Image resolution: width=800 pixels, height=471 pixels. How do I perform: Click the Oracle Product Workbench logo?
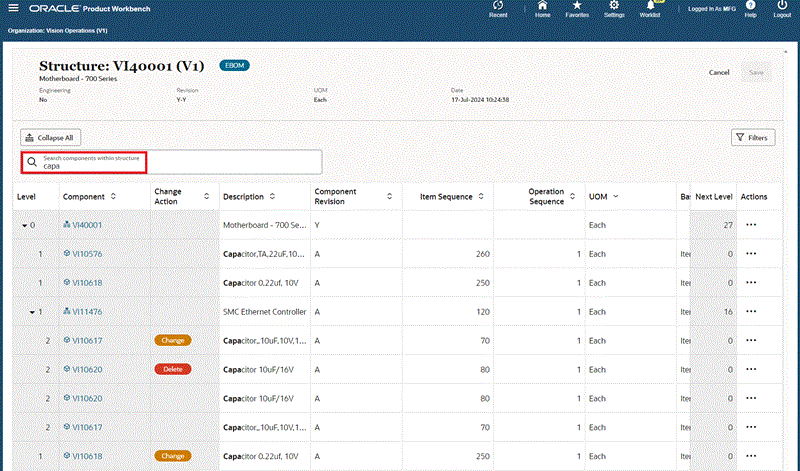pyautogui.click(x=90, y=9)
